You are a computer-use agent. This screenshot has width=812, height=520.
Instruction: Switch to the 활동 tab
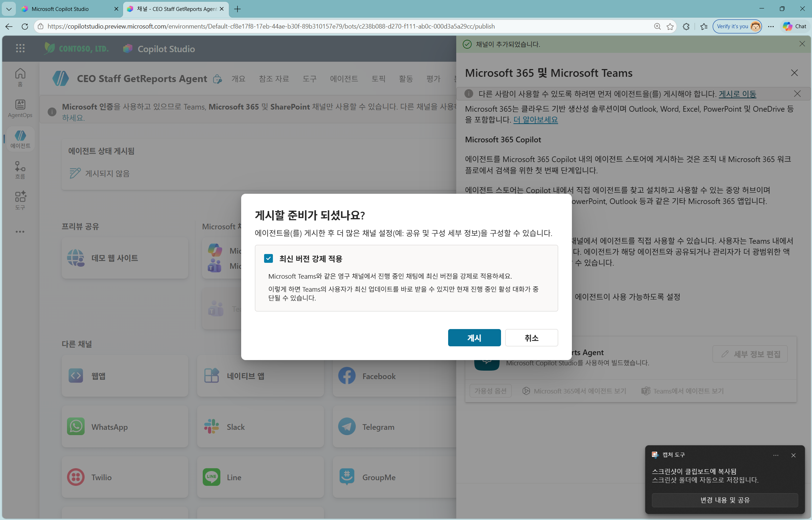[406, 79]
